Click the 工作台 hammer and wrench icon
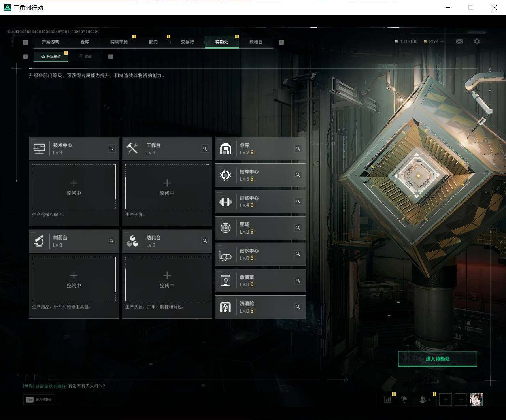 click(x=132, y=149)
